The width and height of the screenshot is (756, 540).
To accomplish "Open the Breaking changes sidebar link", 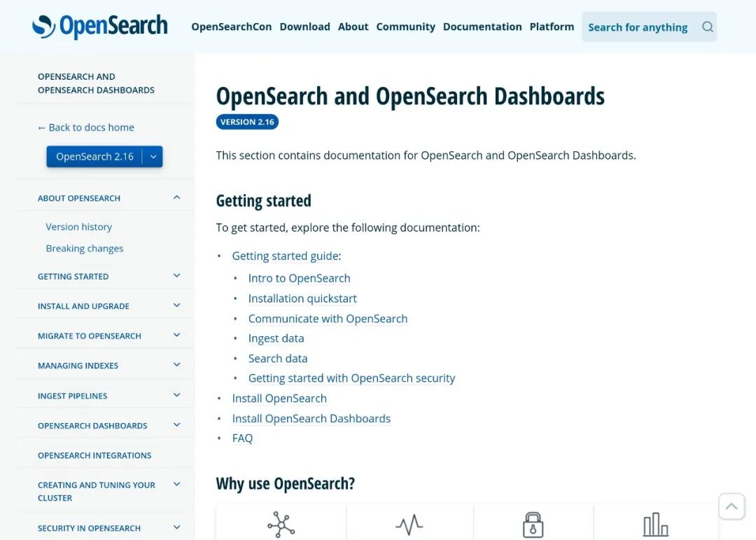I will tap(85, 249).
